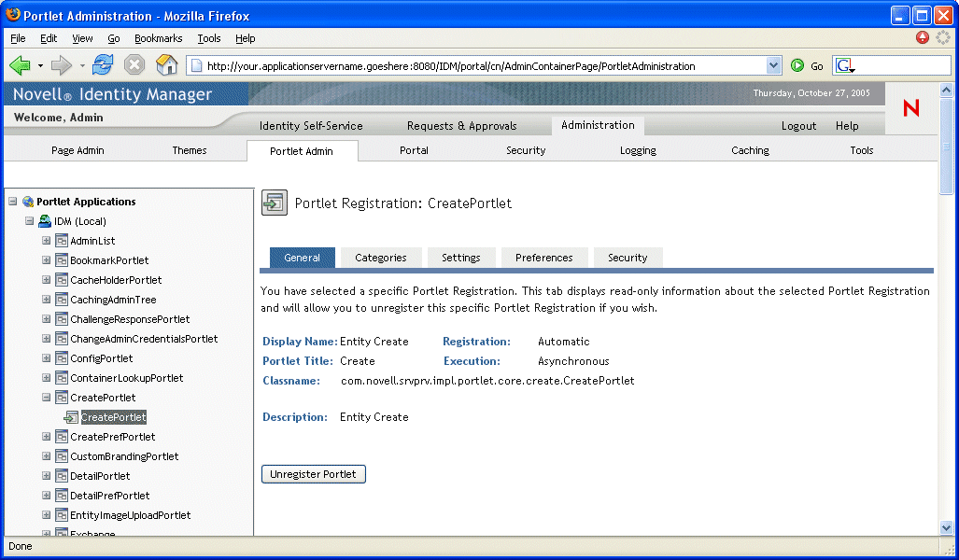959x560 pixels.
Task: Click the Portlet Applications globe icon
Action: pyautogui.click(x=28, y=202)
